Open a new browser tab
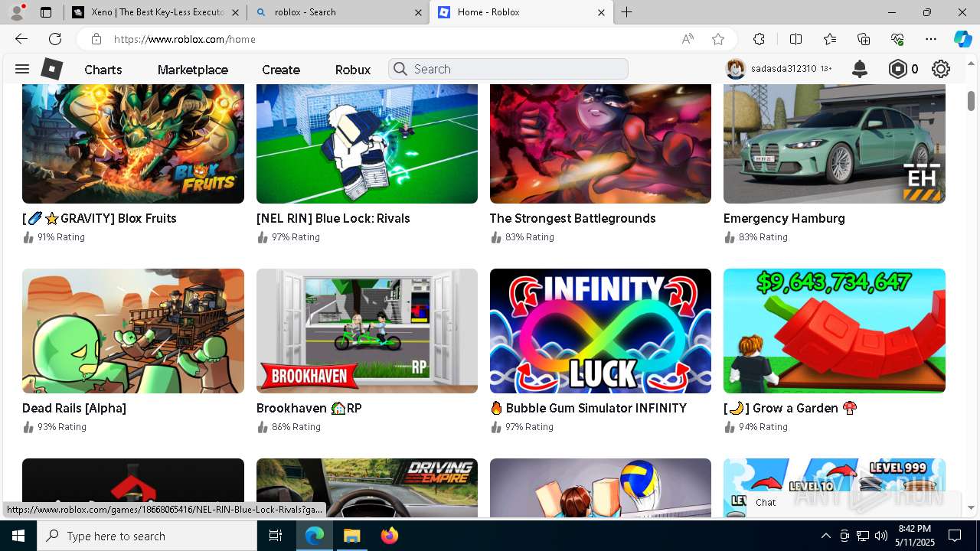This screenshot has width=980, height=551. [626, 12]
